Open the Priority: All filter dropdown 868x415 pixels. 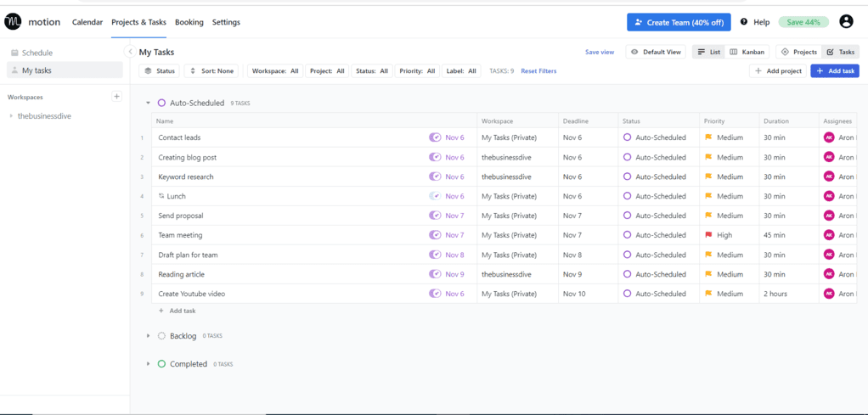coord(417,70)
